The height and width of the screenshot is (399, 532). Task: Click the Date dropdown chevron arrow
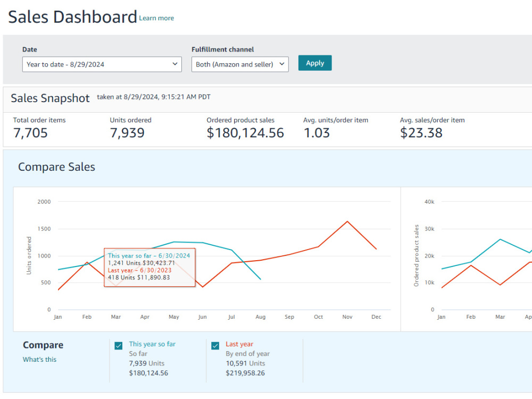174,64
